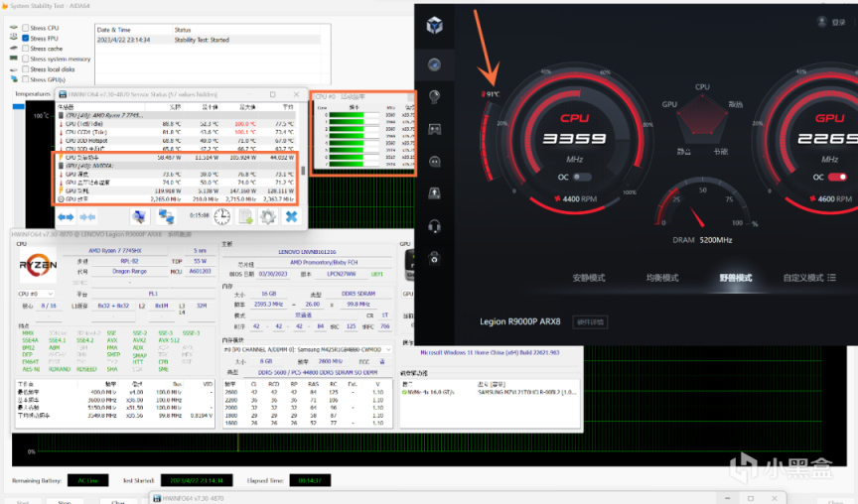Enable the Stress CPU checkbox
This screenshot has height=504, width=858.
(x=26, y=29)
